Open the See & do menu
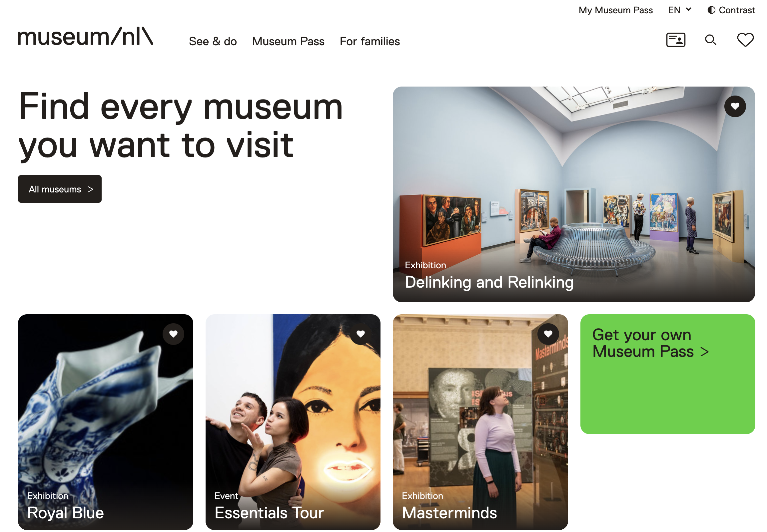The image size is (767, 532). tap(213, 41)
